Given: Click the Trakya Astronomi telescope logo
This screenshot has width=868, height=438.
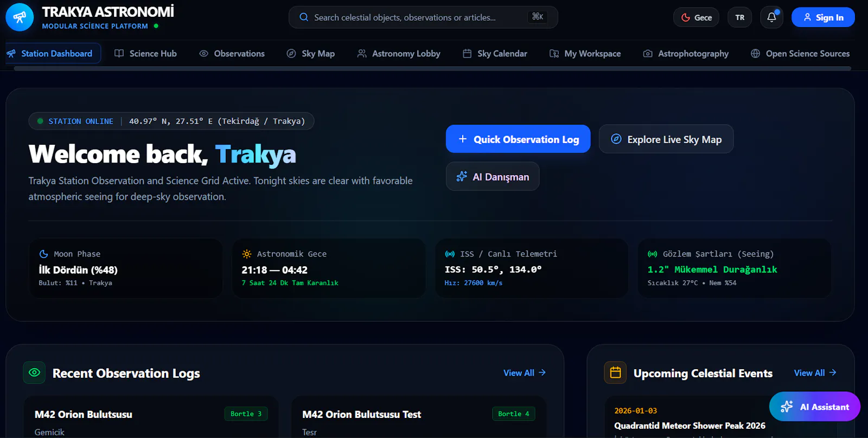Looking at the screenshot, I should point(20,17).
